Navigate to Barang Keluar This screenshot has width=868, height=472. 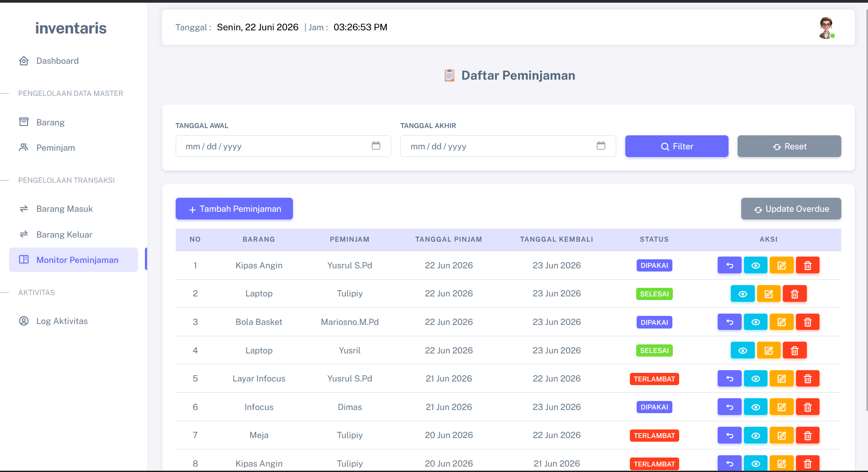(64, 234)
